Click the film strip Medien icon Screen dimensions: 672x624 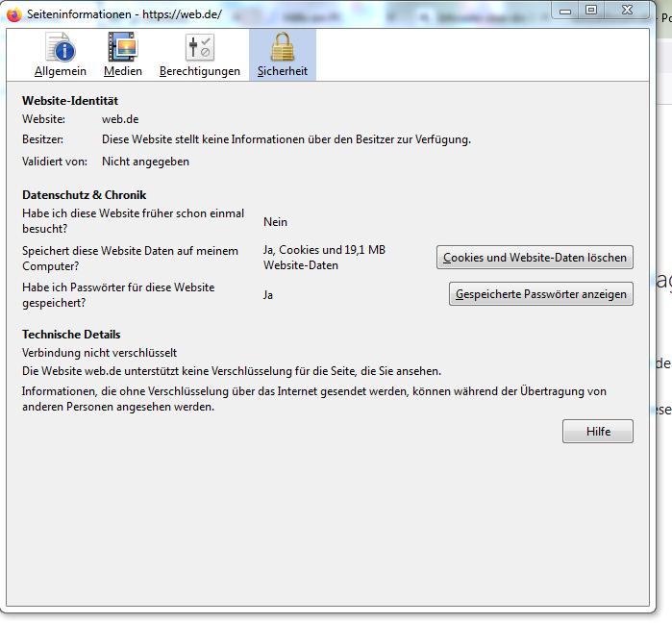coord(122,47)
